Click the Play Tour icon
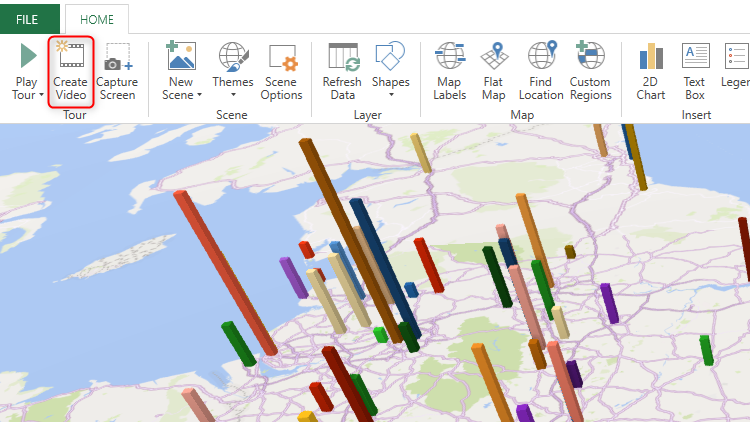 click(27, 56)
